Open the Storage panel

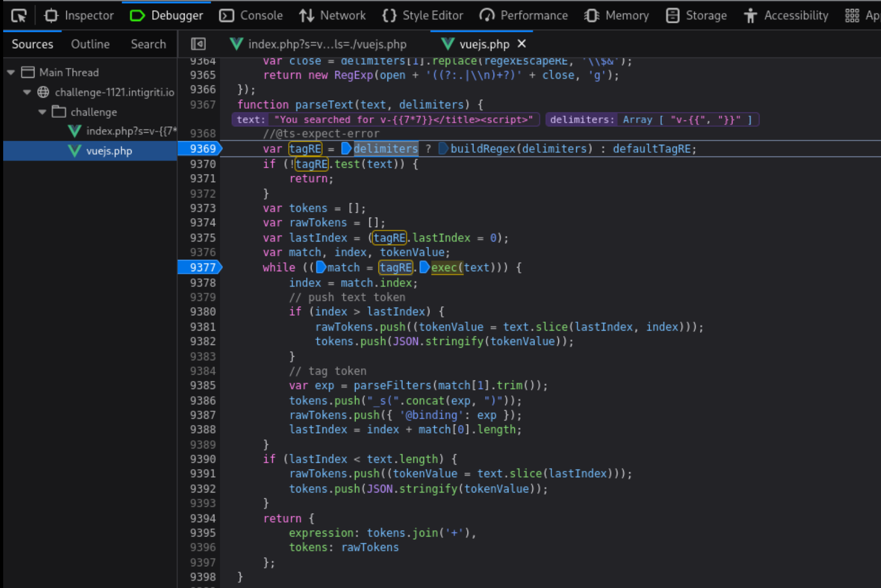coord(696,15)
